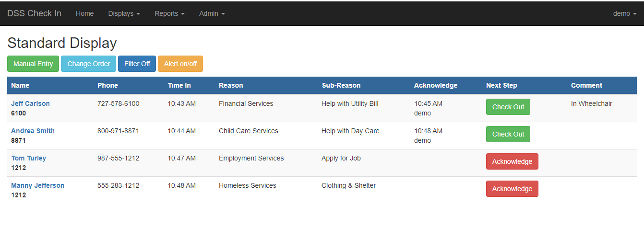Check Out Jeff Carlson

tap(508, 107)
